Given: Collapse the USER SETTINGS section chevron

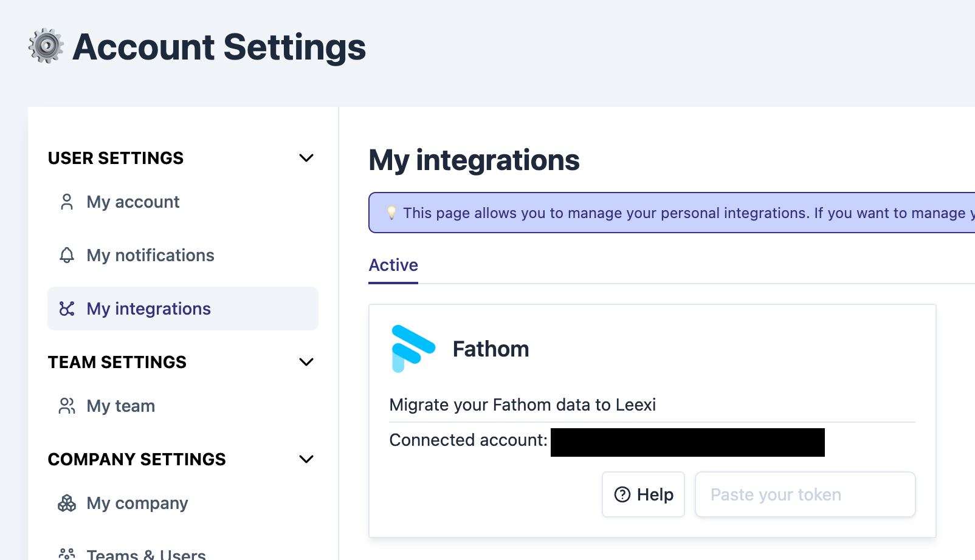Looking at the screenshot, I should [x=306, y=158].
